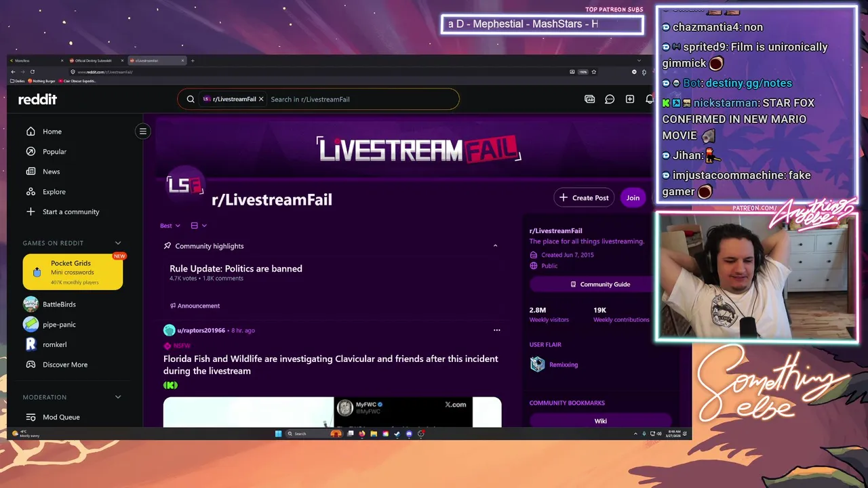Open Discord from the taskbar
The height and width of the screenshot is (488, 868).
point(409,434)
